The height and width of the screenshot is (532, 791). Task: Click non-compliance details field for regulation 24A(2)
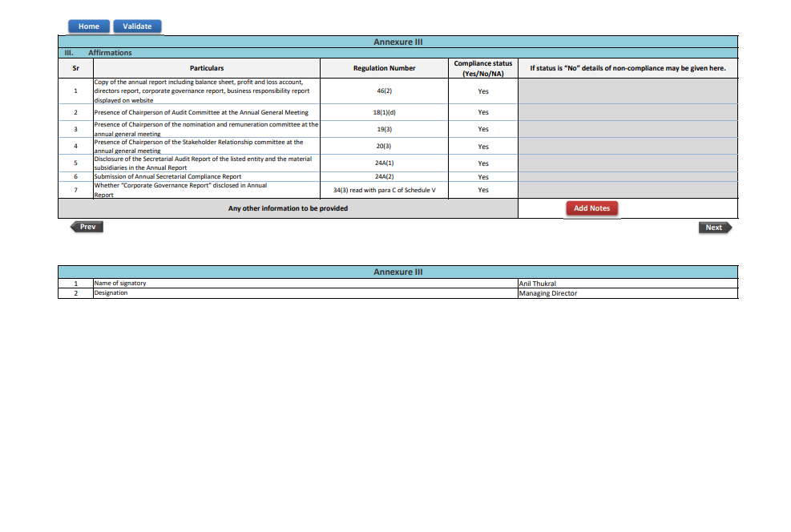tap(628, 177)
